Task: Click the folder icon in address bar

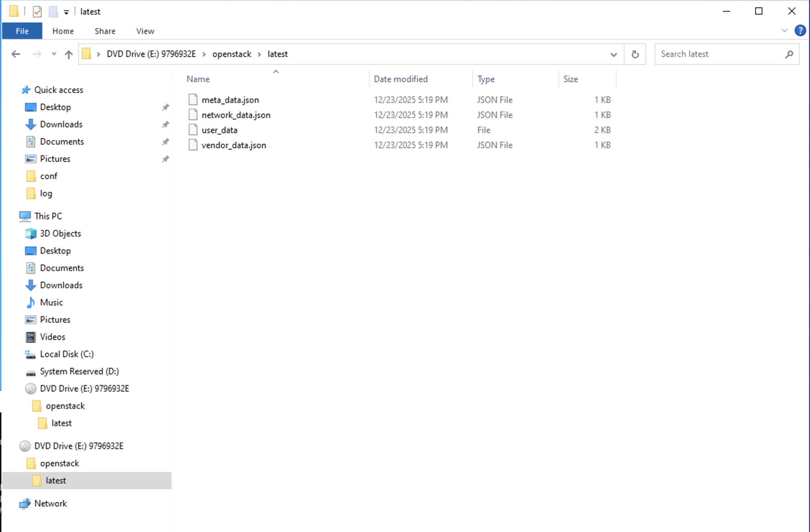Action: pos(86,54)
